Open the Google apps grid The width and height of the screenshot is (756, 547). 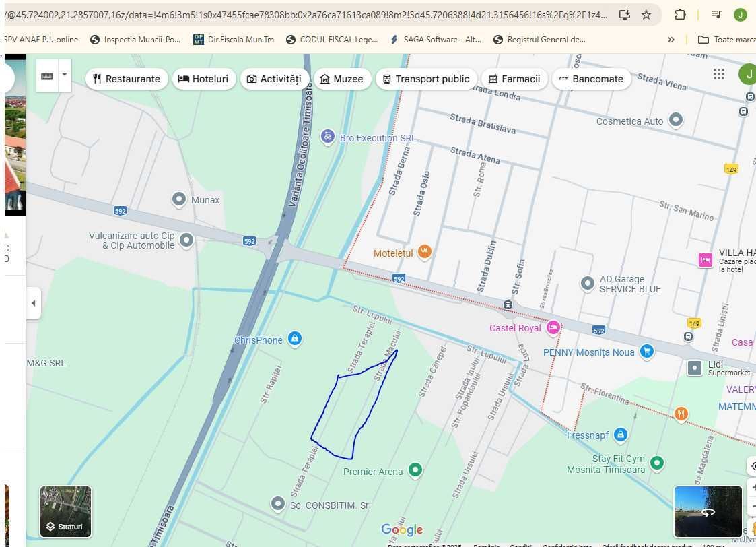719,74
